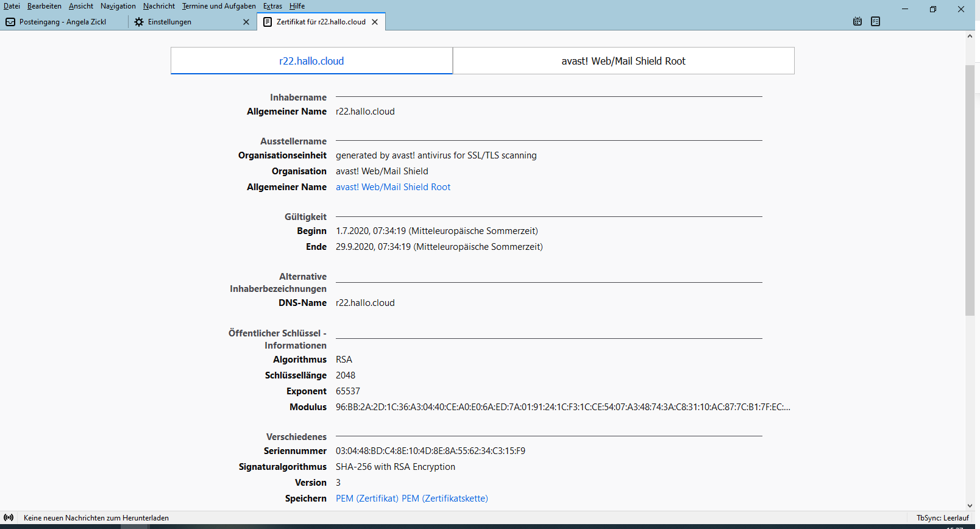Click the Exponent value 65537
This screenshot has width=980, height=529.
click(x=348, y=391)
